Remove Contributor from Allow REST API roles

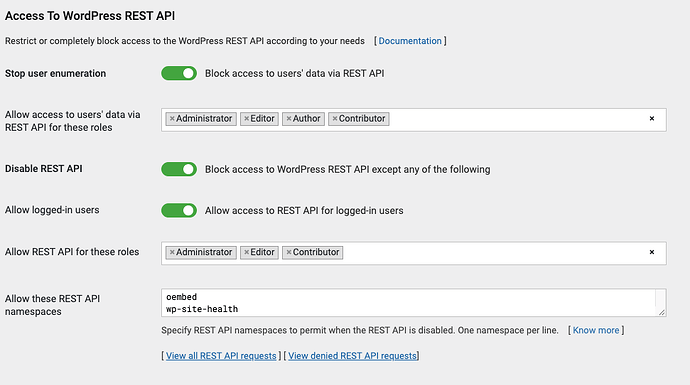coord(289,252)
